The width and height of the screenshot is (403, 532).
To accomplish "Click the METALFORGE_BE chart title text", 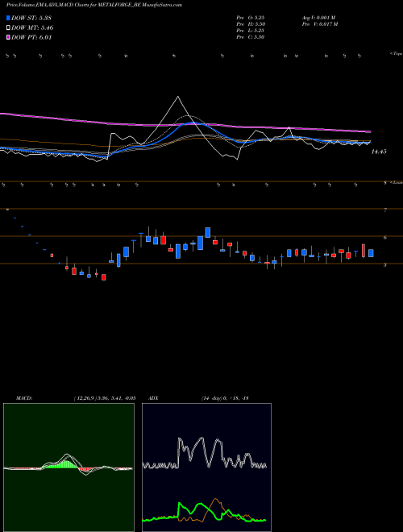I will 94,5.
